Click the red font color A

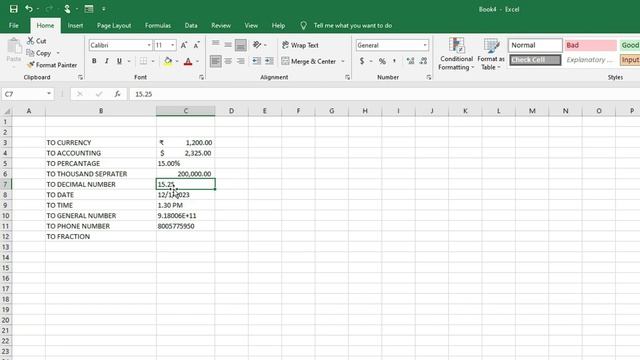pos(188,61)
